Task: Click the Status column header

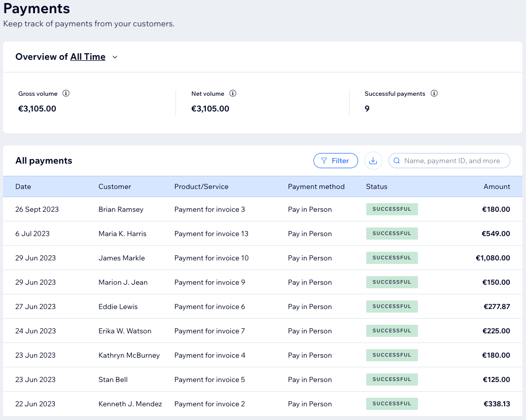Action: (x=376, y=186)
